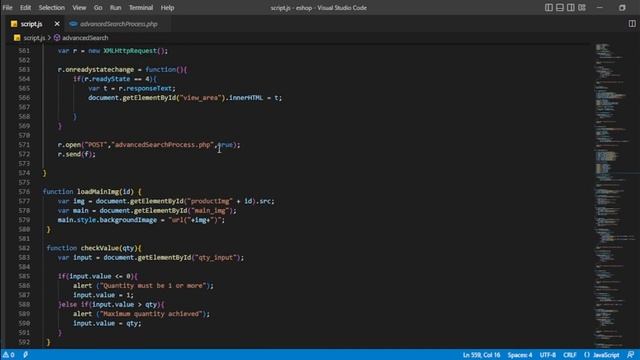Click line number 576

coord(24,191)
